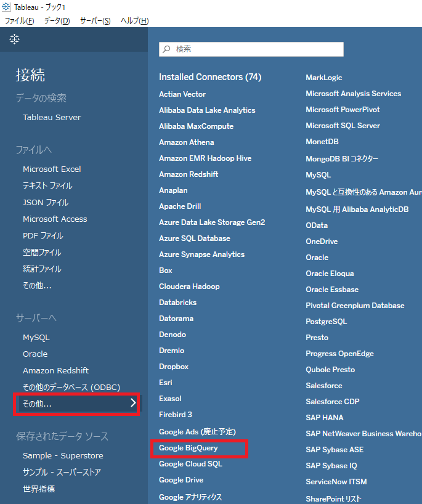The width and height of the screenshot is (422, 504).
Task: Select 統計ファイル connection
Action: [42, 269]
